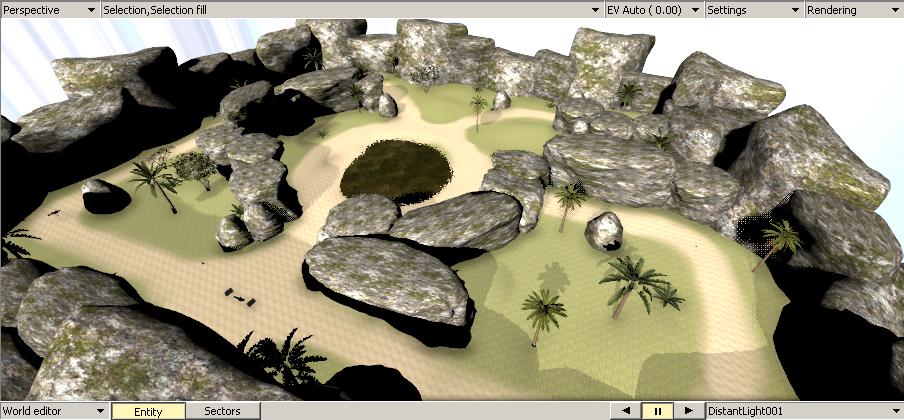Open the Rendering dropdown
The width and height of the screenshot is (904, 420).
click(854, 10)
